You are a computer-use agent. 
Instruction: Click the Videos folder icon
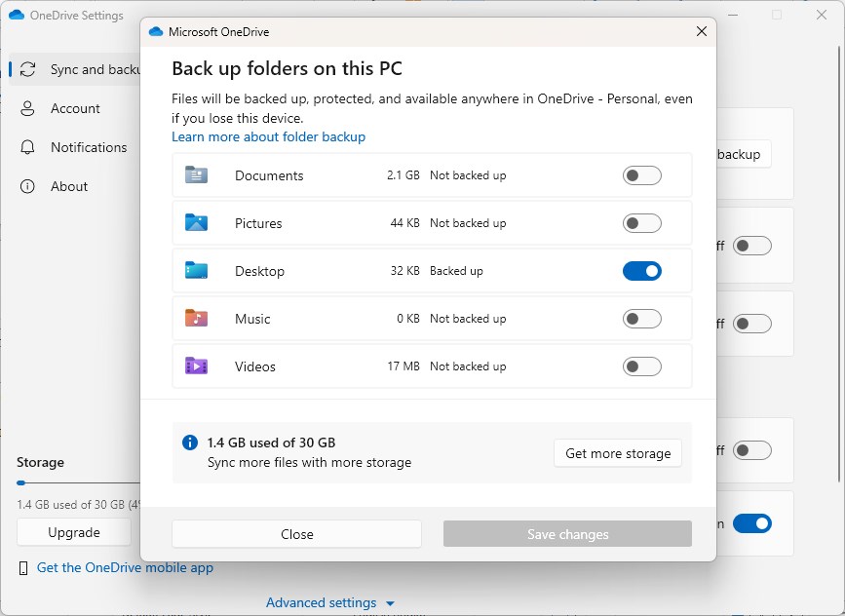(x=196, y=366)
